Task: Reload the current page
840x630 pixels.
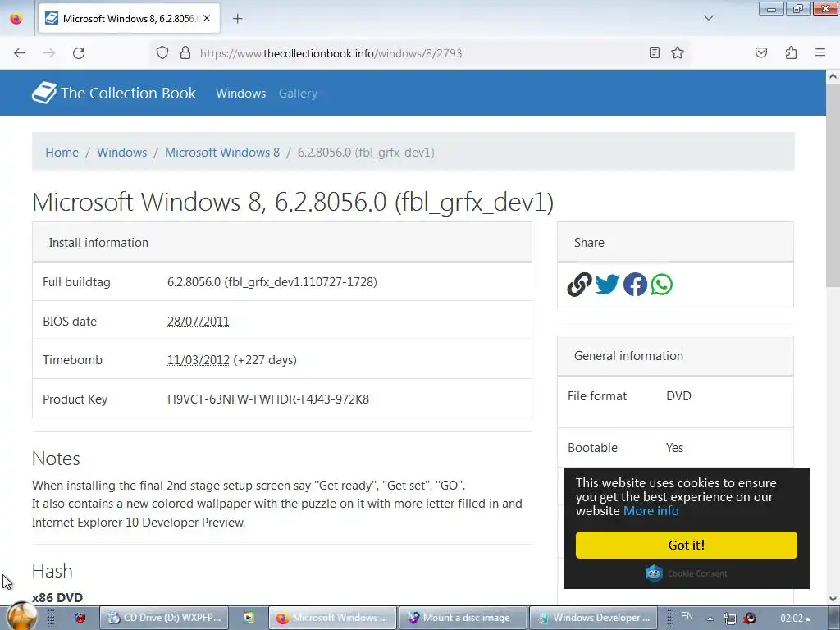Action: pos(79,53)
